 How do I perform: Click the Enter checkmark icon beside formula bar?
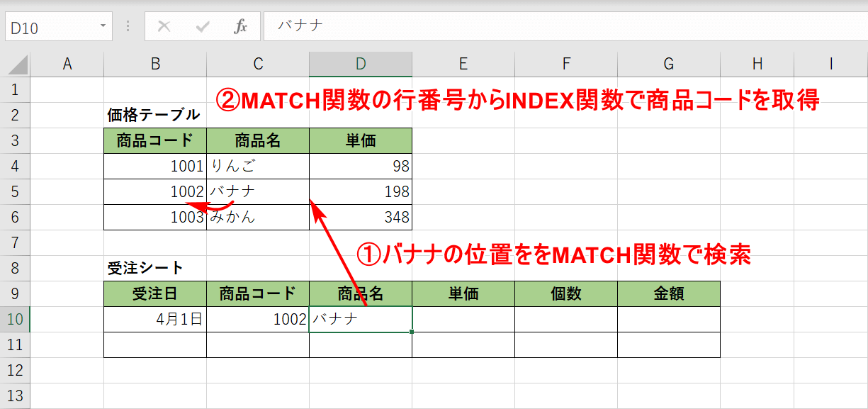[203, 26]
